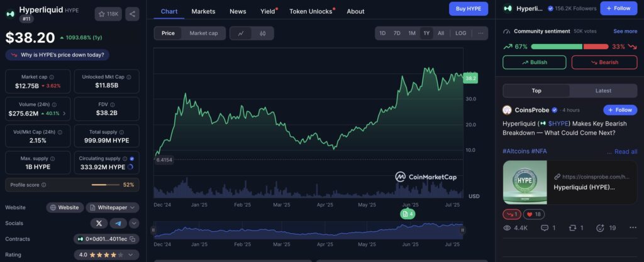Show Circulating supply info icon
644x262 pixels.
pos(125,158)
